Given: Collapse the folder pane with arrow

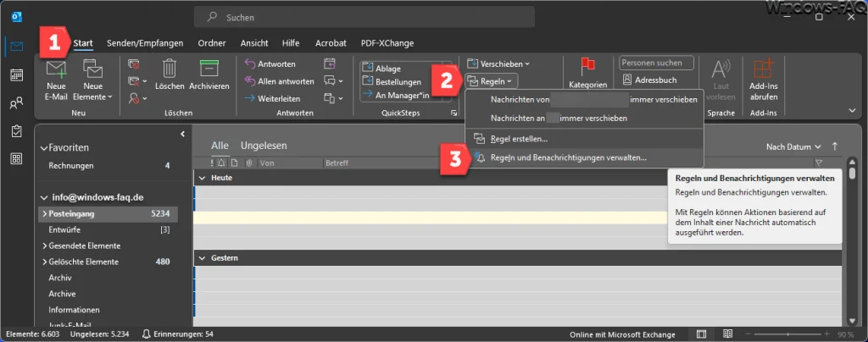Looking at the screenshot, I should coord(182,134).
